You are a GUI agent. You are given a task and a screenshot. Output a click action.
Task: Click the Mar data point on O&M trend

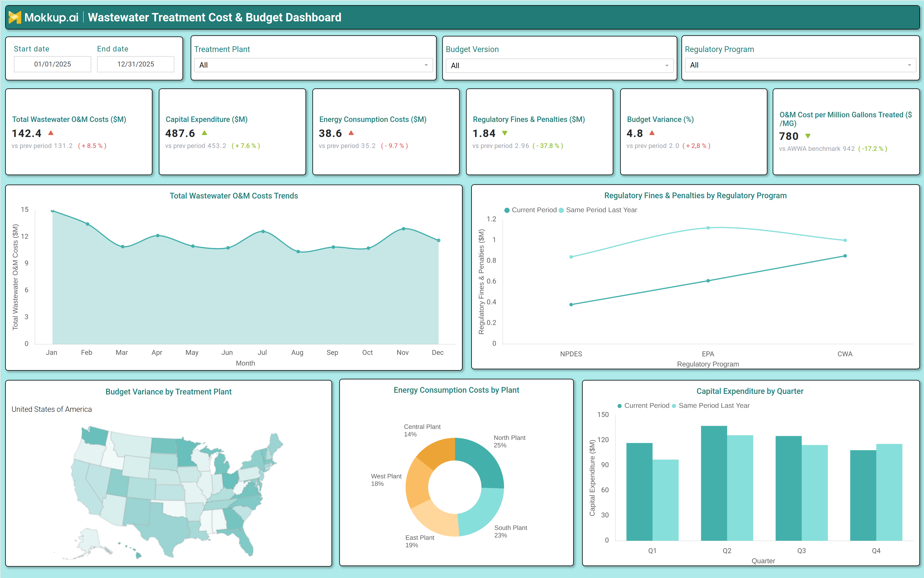coord(122,247)
